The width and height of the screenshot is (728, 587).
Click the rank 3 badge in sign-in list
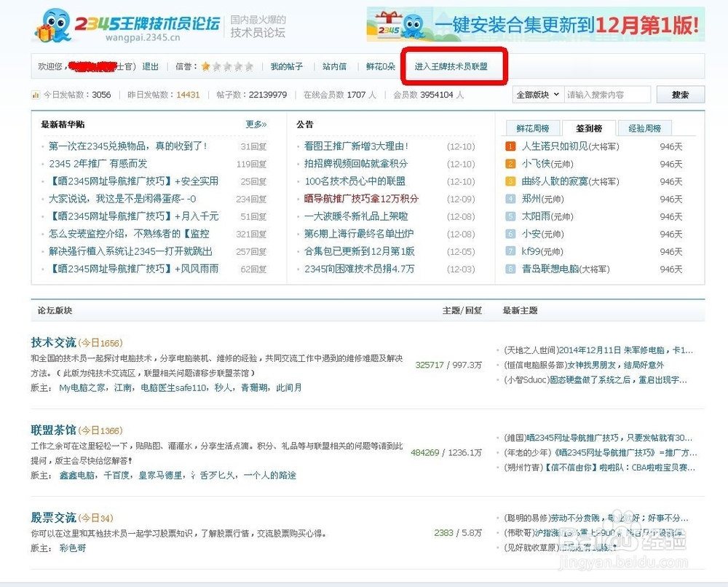[510, 181]
